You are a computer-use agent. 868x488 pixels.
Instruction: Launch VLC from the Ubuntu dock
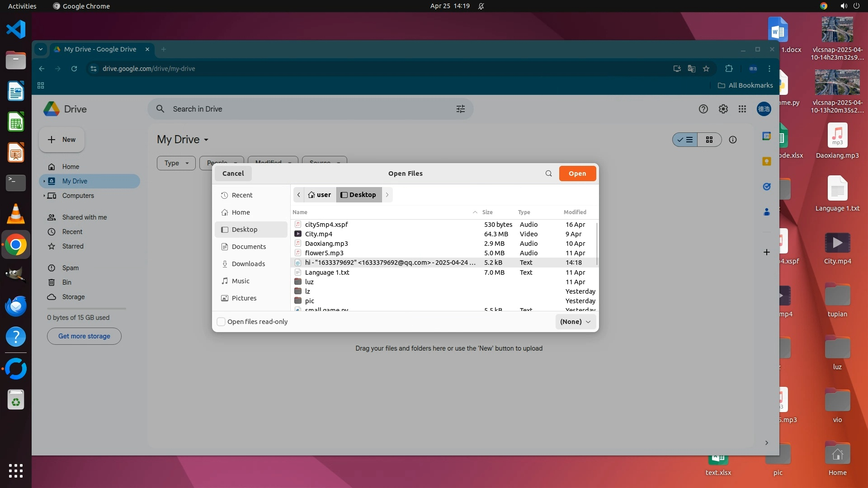click(x=16, y=214)
